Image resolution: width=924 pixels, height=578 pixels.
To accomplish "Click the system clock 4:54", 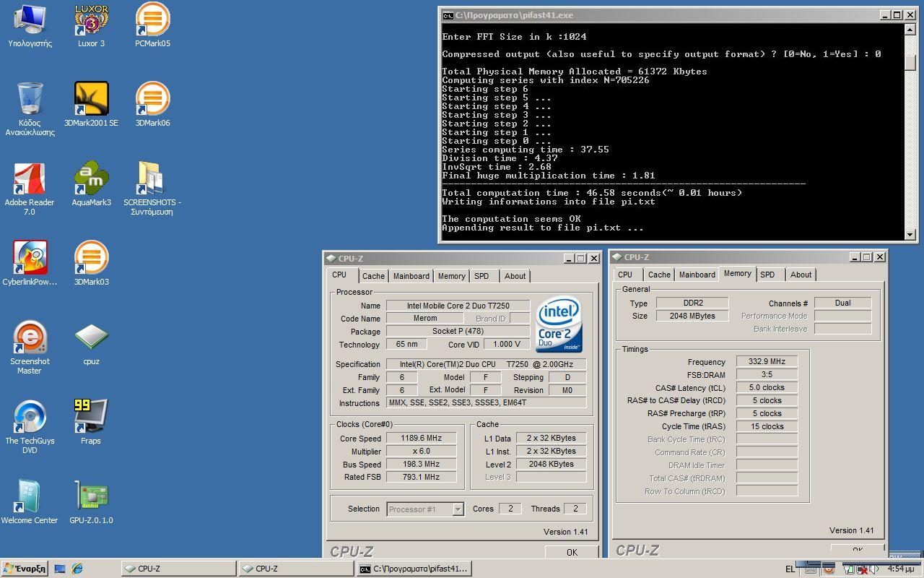I will (x=901, y=569).
